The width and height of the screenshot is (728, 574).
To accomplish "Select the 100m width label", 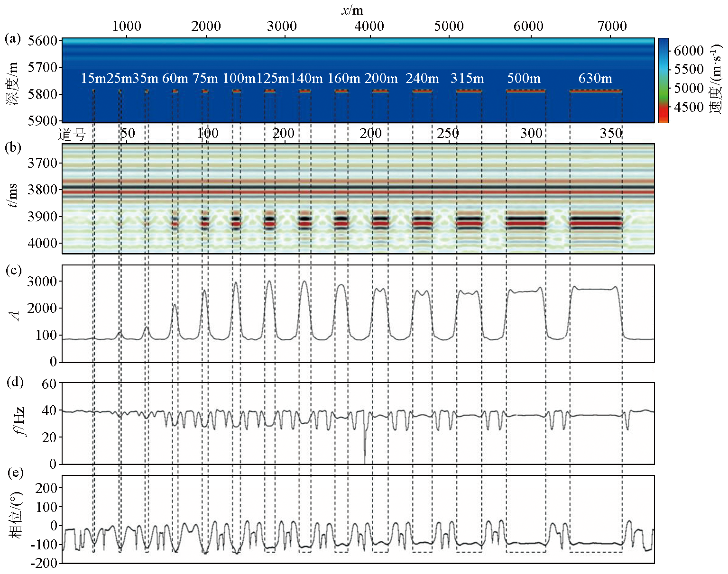I will (x=239, y=78).
